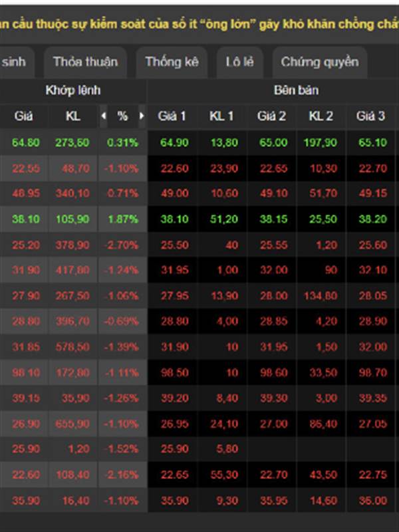Click the 0.31% change cell

pos(122,142)
